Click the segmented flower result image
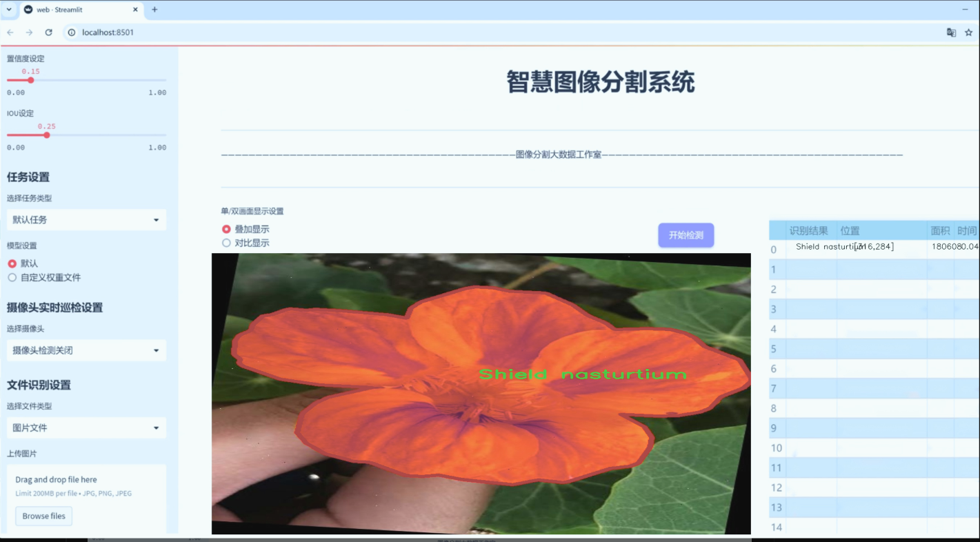Viewport: 980px width, 542px height. tap(481, 394)
